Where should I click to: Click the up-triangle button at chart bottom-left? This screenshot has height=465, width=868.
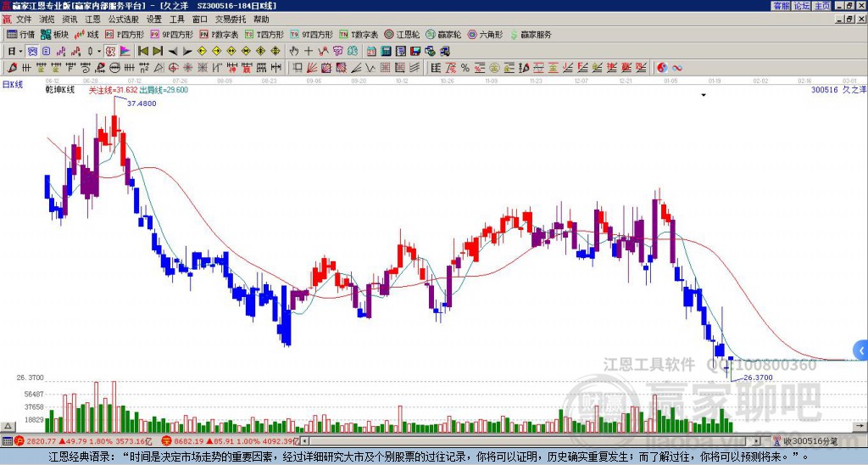(x=8, y=426)
